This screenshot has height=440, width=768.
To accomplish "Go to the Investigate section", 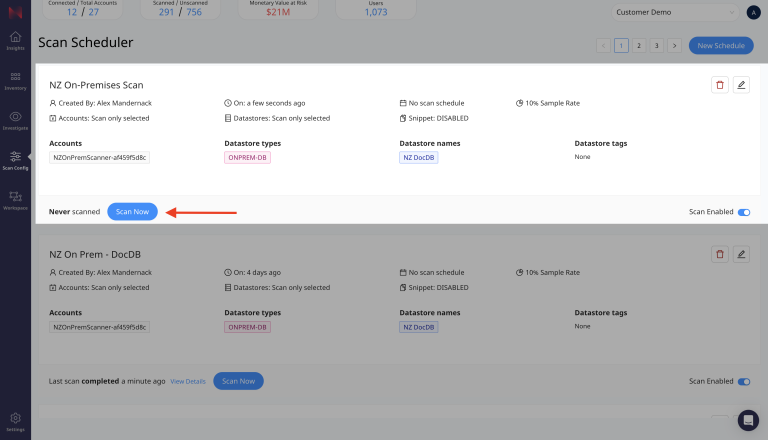I will coord(15,120).
